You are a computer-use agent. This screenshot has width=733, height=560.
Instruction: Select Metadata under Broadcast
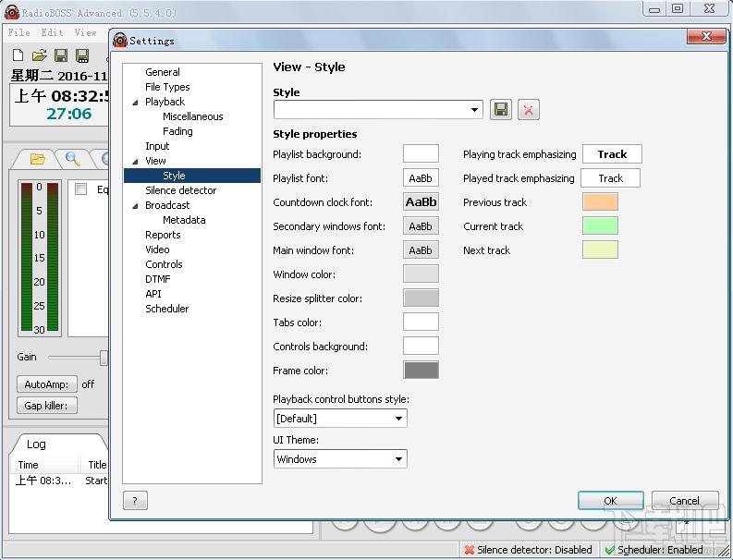click(184, 220)
